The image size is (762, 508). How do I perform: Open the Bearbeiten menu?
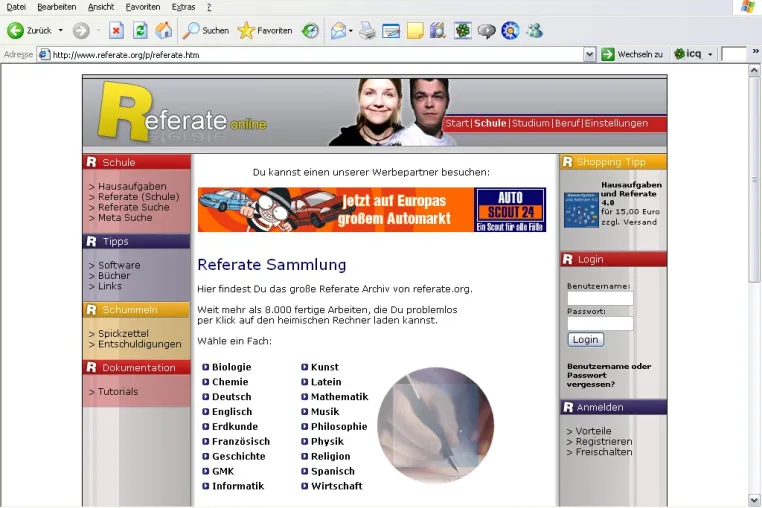tap(56, 7)
